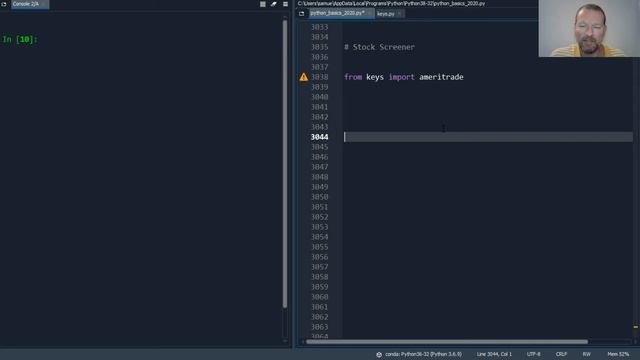
Task: Click the 'import' keyword on line 3038
Action: 401,77
